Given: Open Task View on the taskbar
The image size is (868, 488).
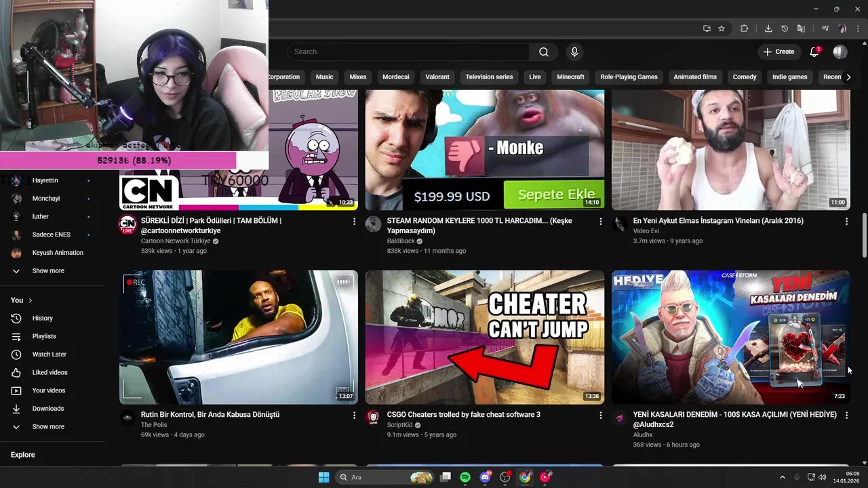Looking at the screenshot, I should (446, 477).
